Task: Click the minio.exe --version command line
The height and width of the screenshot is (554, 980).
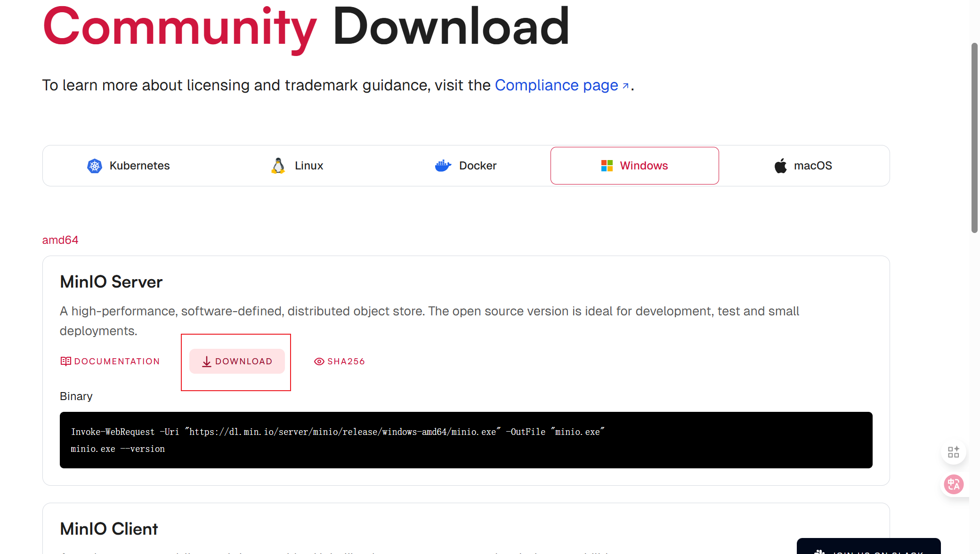Action: click(x=118, y=449)
